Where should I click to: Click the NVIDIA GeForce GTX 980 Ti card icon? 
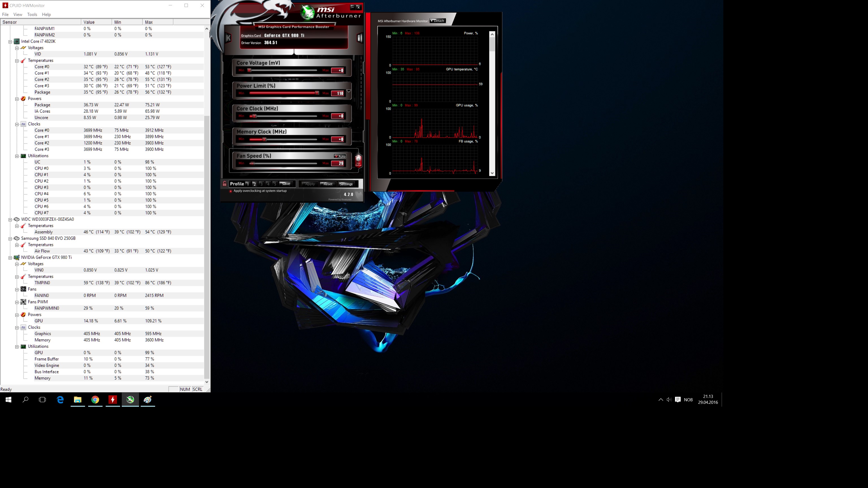tap(16, 257)
